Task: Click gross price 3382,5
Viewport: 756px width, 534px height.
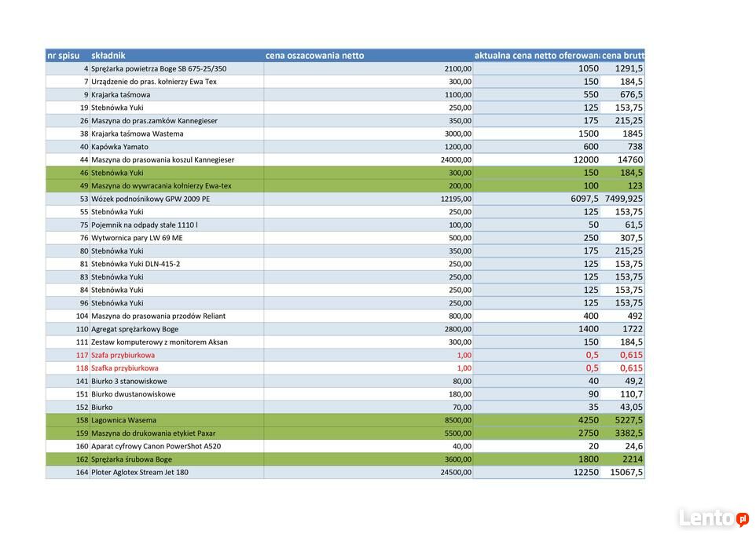Action: 629,433
